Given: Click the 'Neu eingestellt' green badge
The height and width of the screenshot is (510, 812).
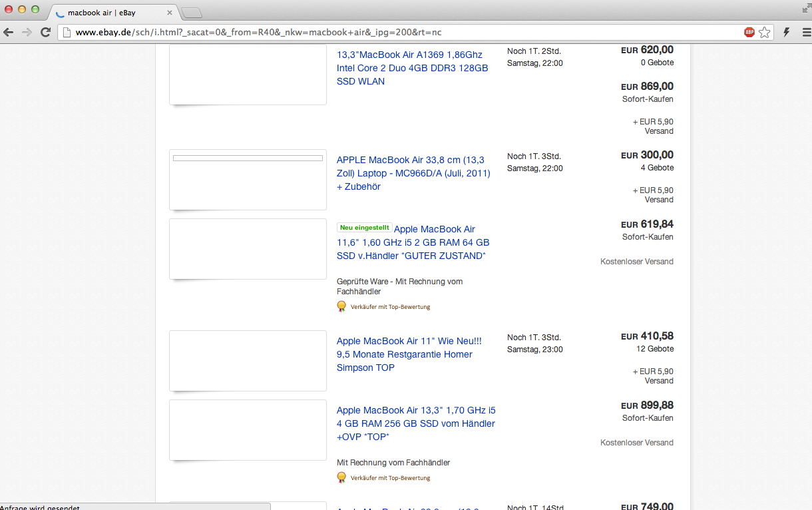Looking at the screenshot, I should (364, 228).
